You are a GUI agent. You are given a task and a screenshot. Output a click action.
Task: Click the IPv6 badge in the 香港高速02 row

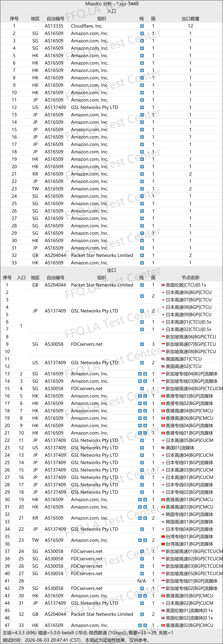[x=145, y=626]
